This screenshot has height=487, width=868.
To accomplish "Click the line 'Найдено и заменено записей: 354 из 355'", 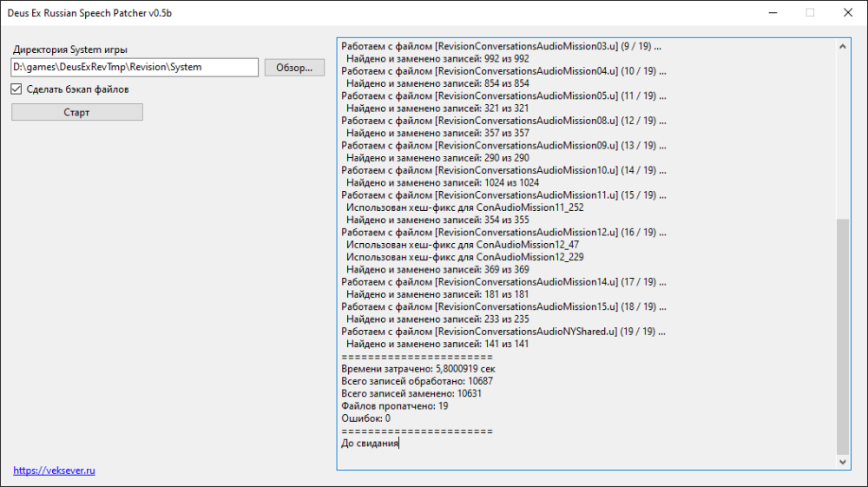I will click(x=437, y=220).
